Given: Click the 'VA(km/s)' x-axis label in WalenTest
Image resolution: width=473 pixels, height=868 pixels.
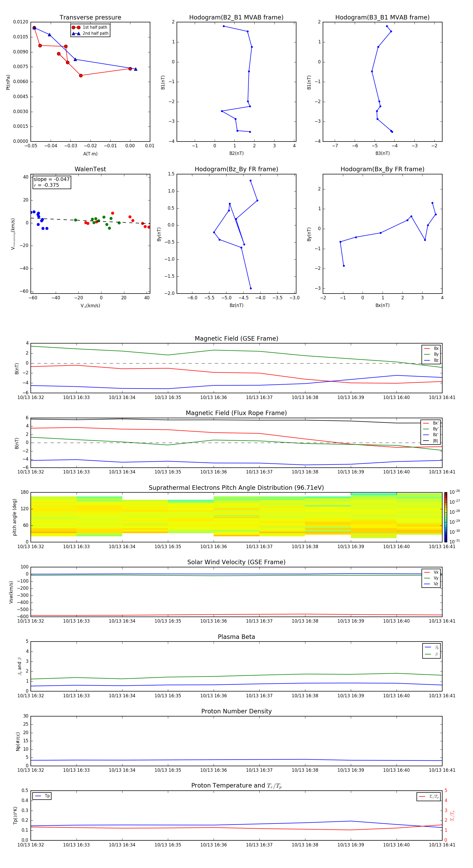Looking at the screenshot, I should tap(90, 306).
